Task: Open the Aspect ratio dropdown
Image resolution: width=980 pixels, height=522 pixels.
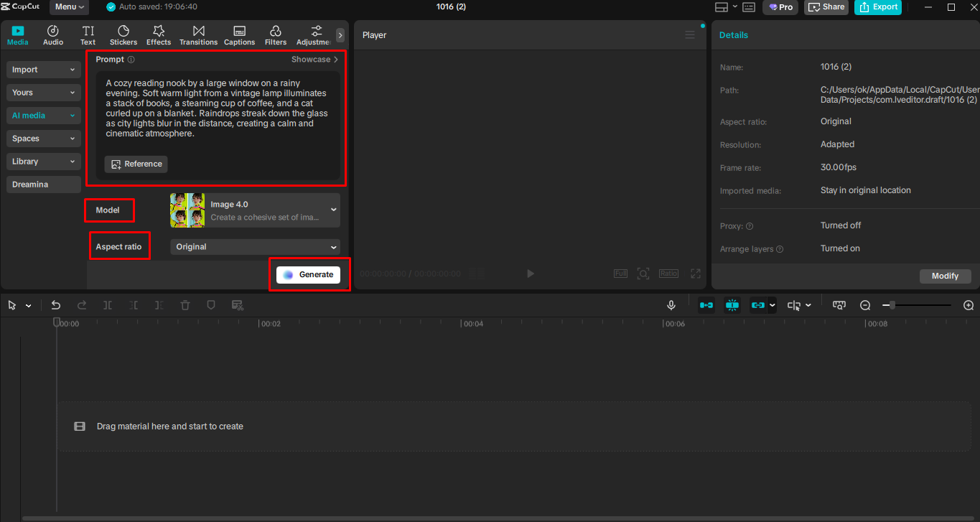Action: 255,246
